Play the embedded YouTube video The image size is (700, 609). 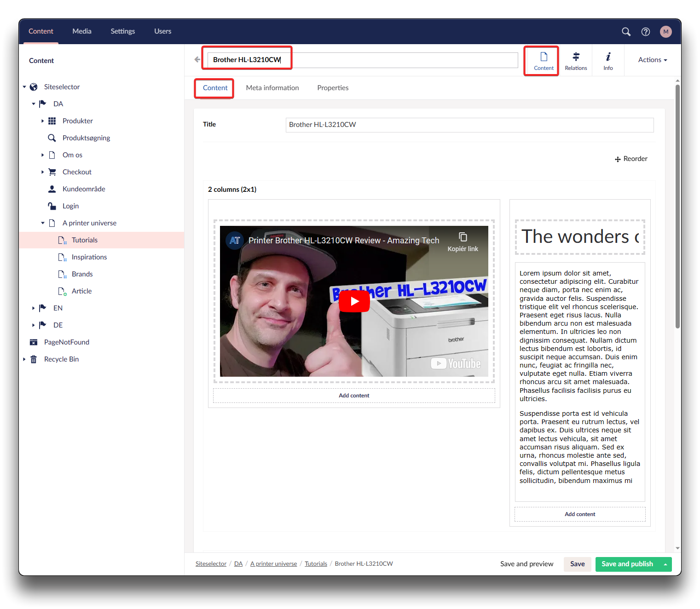click(x=354, y=301)
